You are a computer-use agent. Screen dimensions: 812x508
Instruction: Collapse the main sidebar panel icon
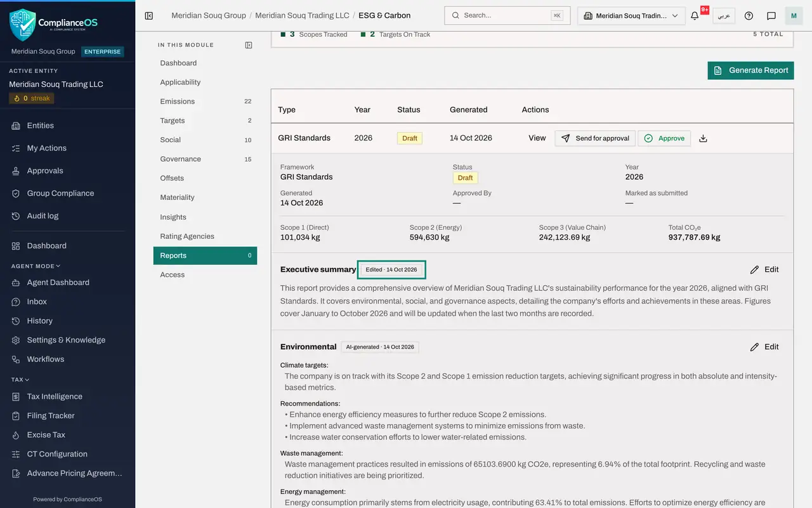(x=149, y=16)
